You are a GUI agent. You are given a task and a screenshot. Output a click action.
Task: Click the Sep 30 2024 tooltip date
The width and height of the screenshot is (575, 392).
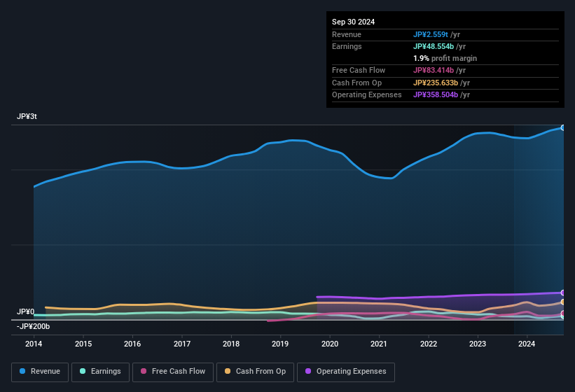pyautogui.click(x=353, y=22)
